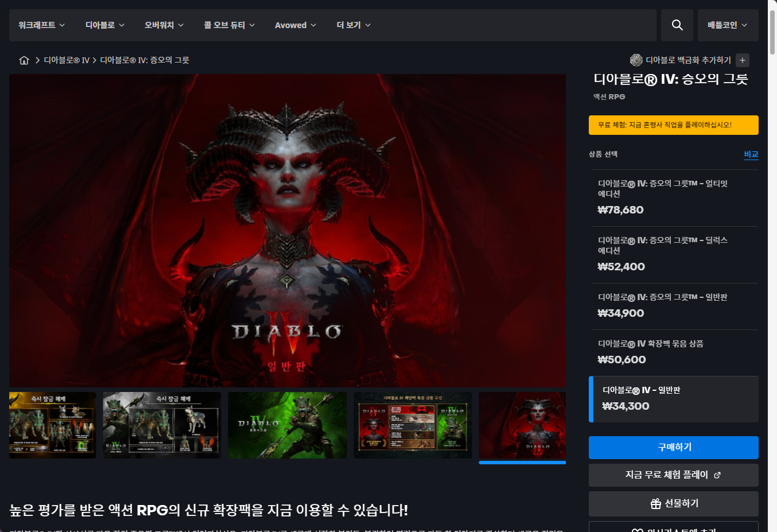Click the 높은 평가를 받은 액션 RPG headline
777x532 pixels.
coord(209,510)
